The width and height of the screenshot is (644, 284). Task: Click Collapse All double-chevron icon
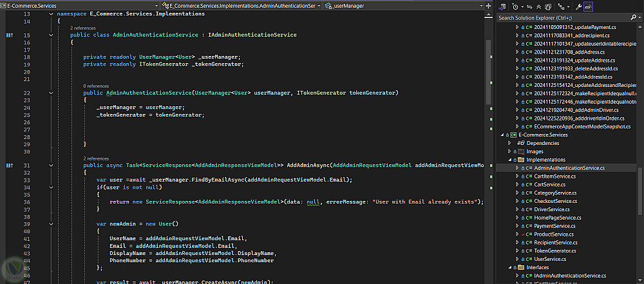(x=539, y=6)
